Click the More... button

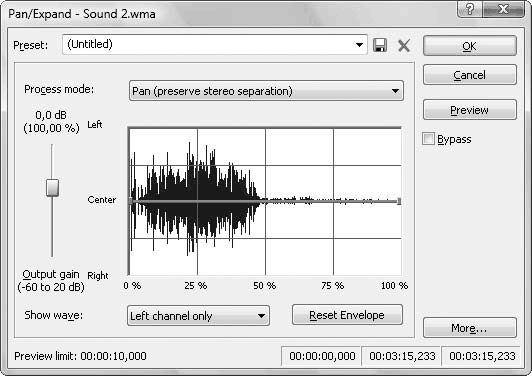[x=470, y=328]
